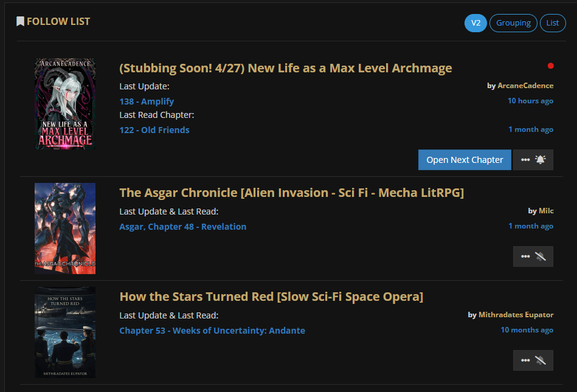Click the red unread indicator dot

pos(550,66)
